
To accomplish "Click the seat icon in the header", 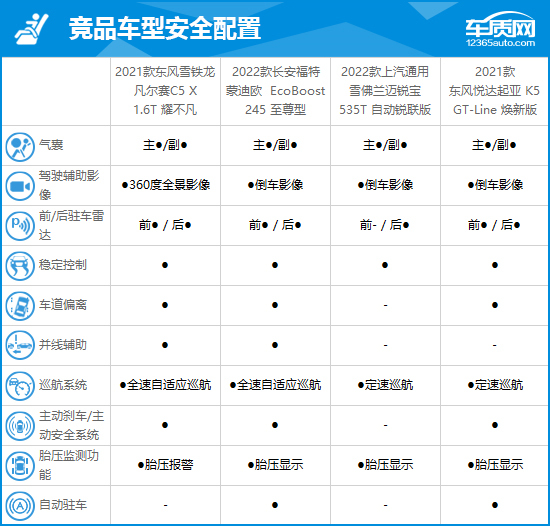I will (31, 29).
